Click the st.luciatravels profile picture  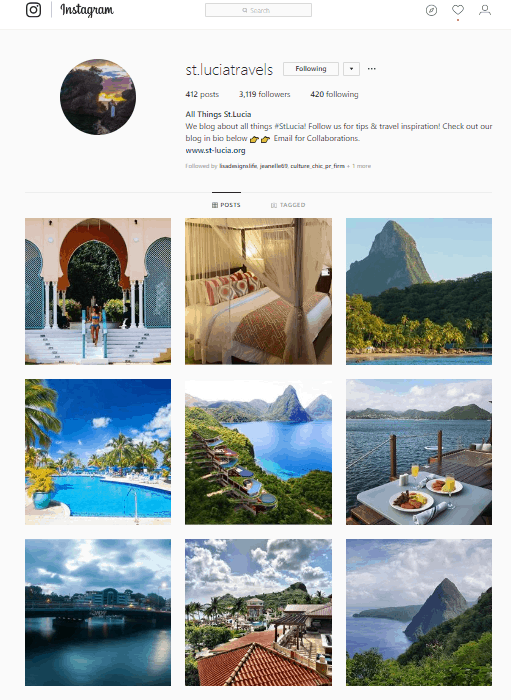tap(98, 97)
